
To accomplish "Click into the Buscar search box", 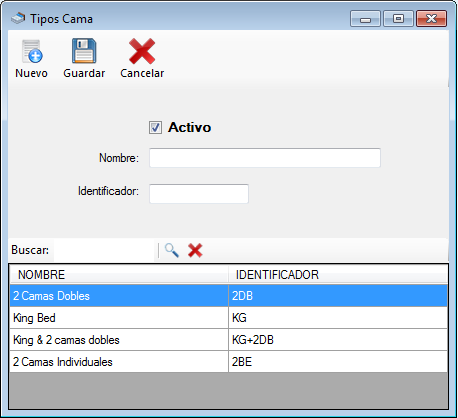I will point(104,250).
